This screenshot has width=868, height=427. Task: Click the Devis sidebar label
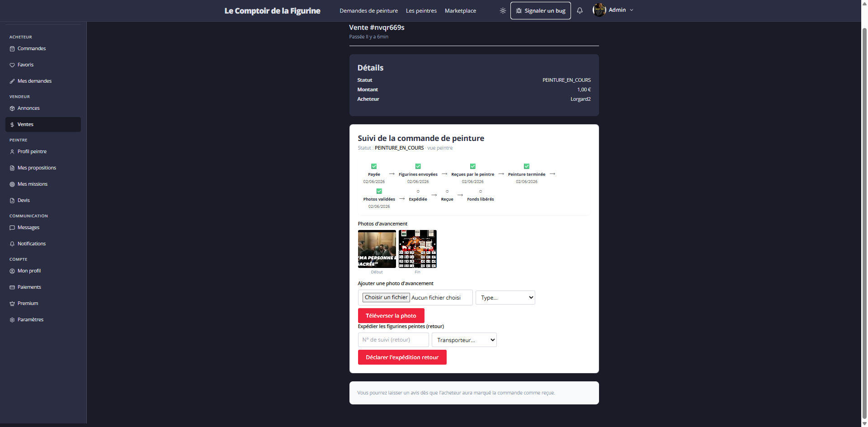tap(24, 201)
